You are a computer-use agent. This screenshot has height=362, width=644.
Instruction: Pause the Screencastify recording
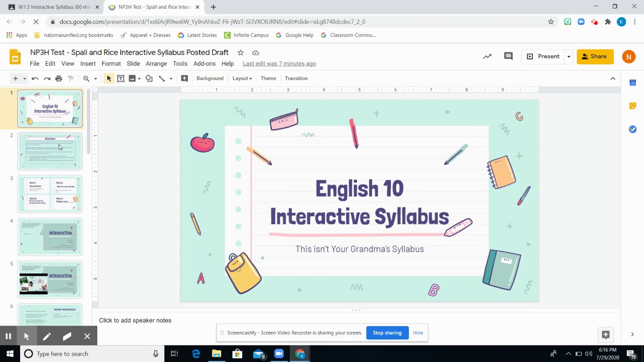click(x=8, y=336)
